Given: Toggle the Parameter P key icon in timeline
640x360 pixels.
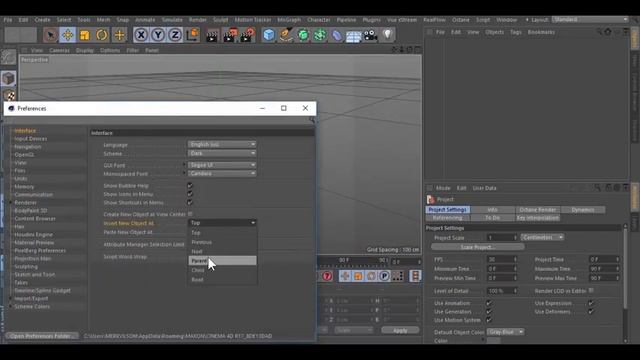Looking at the screenshot, I should [x=384, y=276].
